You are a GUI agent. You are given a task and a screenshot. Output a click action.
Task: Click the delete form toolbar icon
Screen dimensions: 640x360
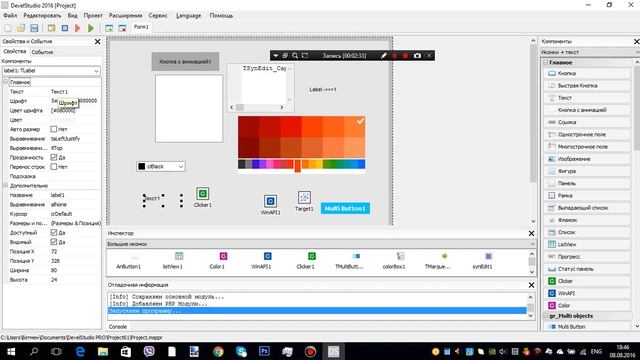(x=122, y=28)
